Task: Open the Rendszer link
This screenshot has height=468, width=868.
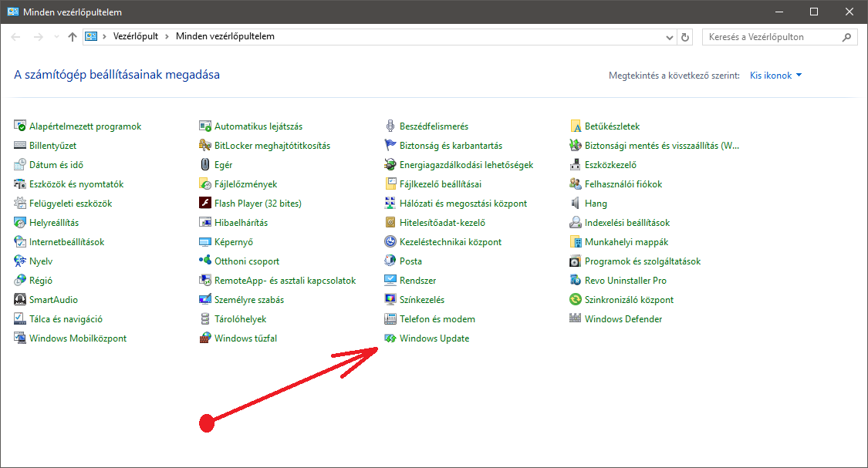Action: pos(418,281)
